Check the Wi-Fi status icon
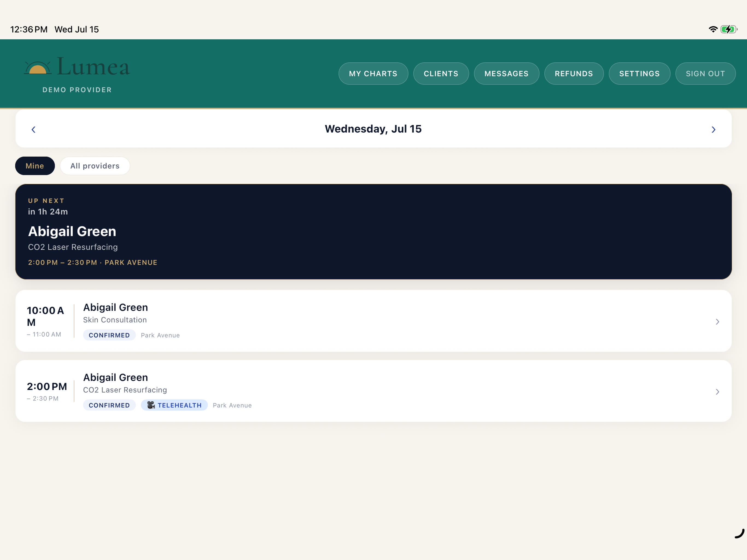 (713, 29)
